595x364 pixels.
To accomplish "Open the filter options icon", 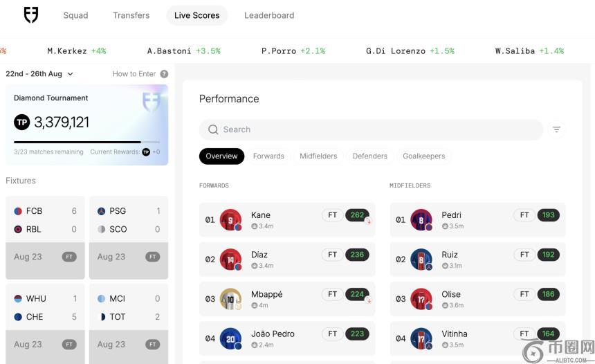I will (x=556, y=129).
